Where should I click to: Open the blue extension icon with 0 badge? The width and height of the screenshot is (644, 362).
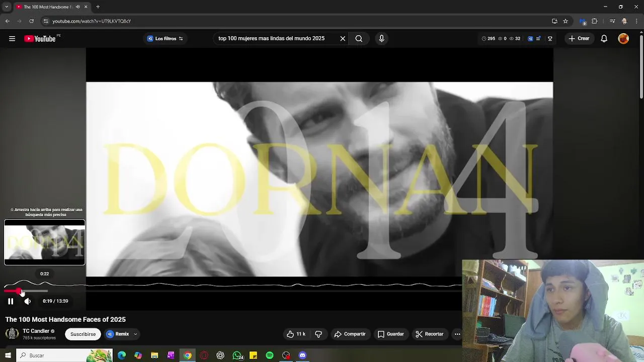tap(583, 21)
